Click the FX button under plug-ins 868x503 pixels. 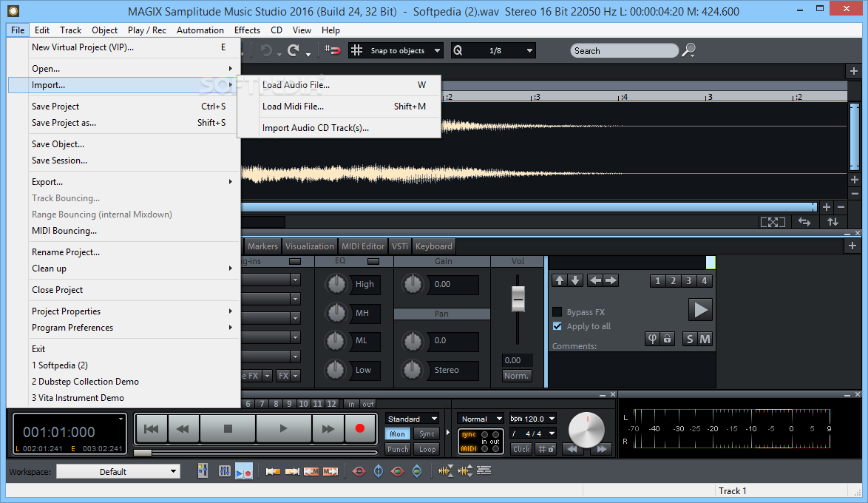pyautogui.click(x=283, y=376)
